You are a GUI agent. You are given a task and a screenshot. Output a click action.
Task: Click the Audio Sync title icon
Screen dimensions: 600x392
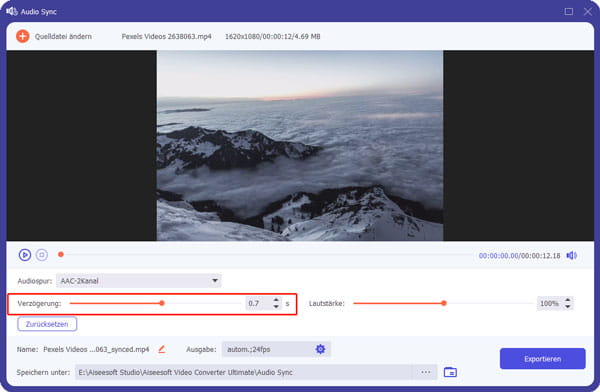click(x=12, y=11)
